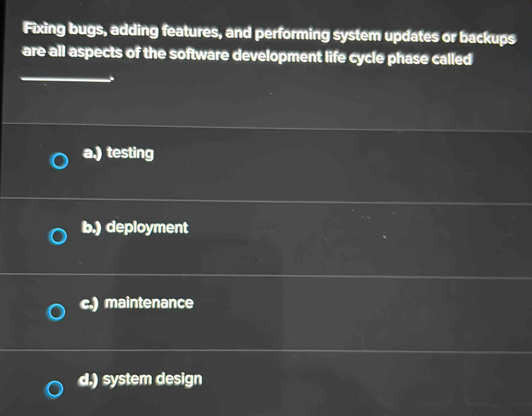
Task: Click the blank fill-in line below the question
Action: click(64, 80)
